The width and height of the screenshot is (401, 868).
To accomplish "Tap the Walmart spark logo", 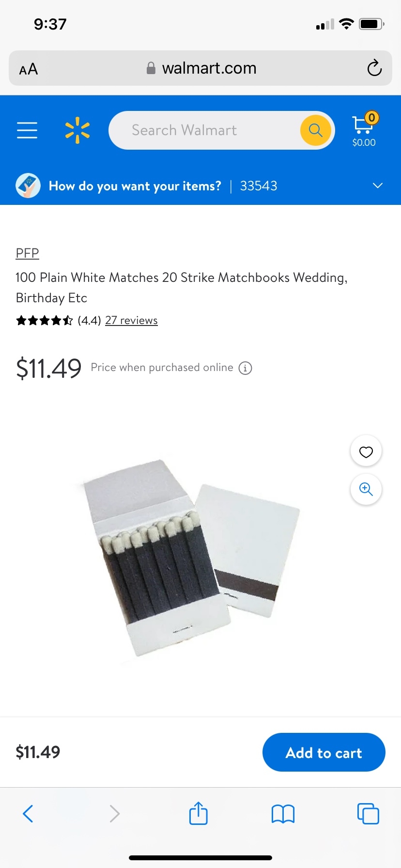I will tap(77, 130).
